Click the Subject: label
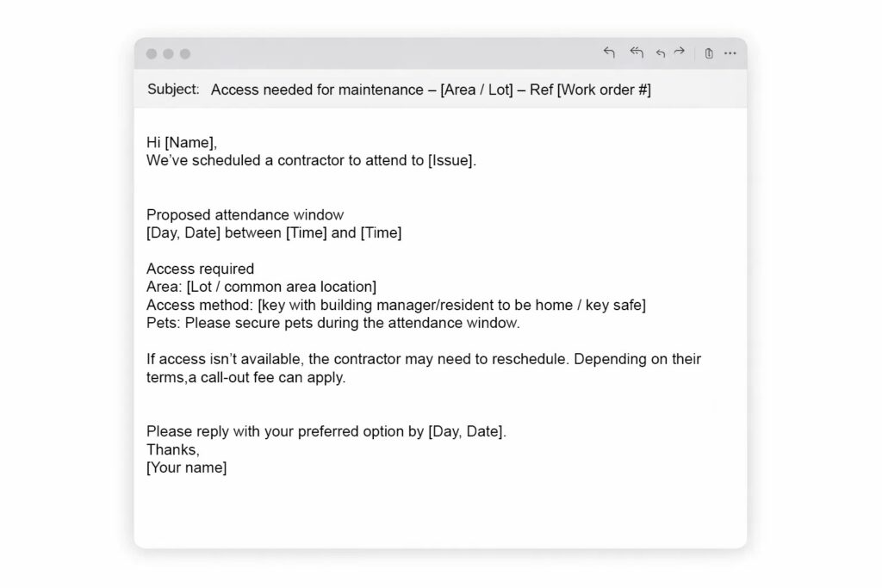 (173, 90)
